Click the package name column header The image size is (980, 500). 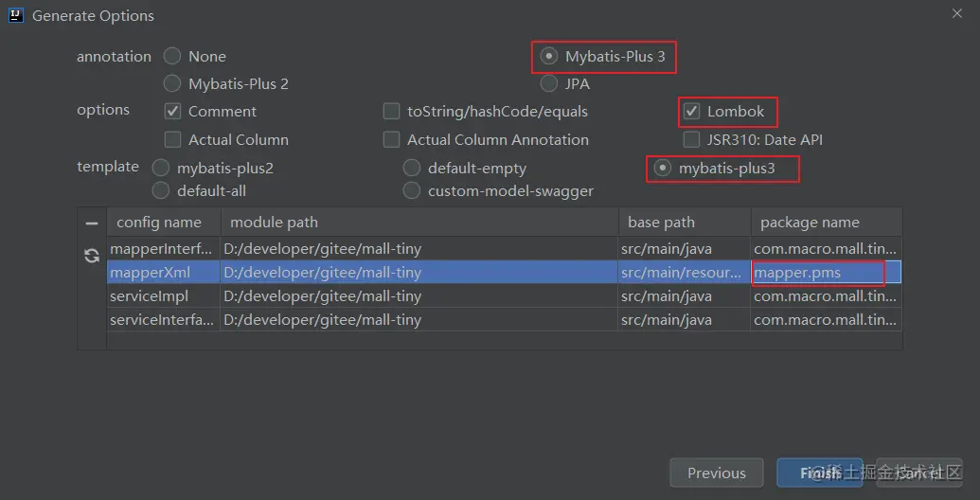(827, 223)
